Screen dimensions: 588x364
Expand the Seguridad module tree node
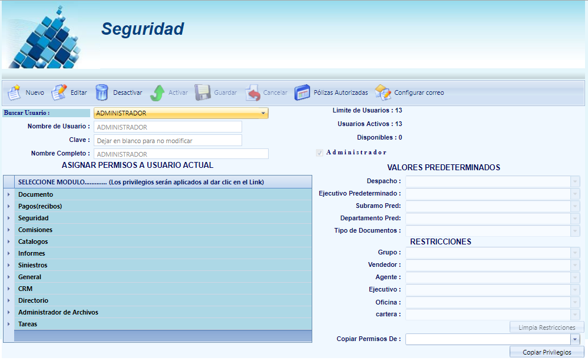click(x=8, y=218)
